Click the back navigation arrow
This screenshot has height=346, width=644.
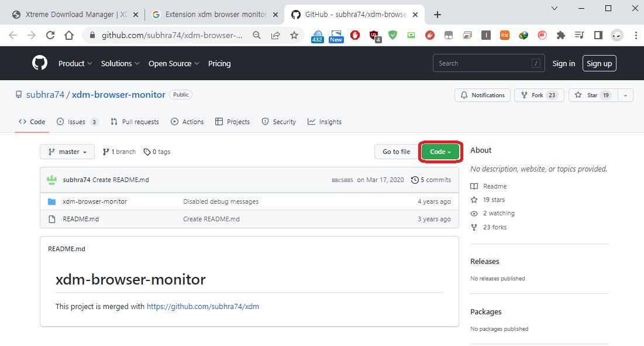pyautogui.click(x=13, y=35)
